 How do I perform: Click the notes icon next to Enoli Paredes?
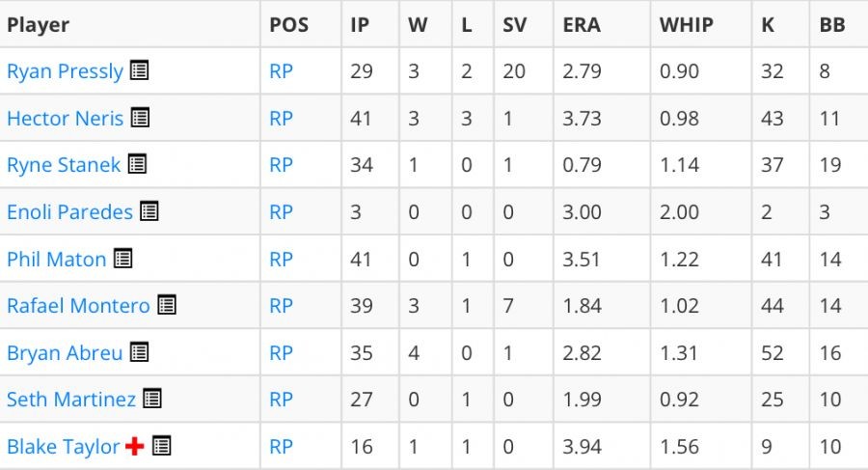(149, 211)
